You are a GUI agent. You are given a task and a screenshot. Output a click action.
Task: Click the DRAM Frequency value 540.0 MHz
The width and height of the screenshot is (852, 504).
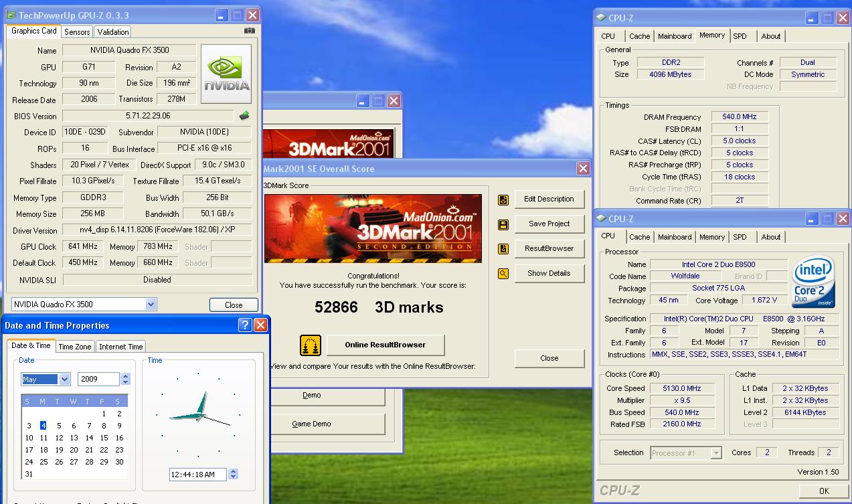(740, 116)
